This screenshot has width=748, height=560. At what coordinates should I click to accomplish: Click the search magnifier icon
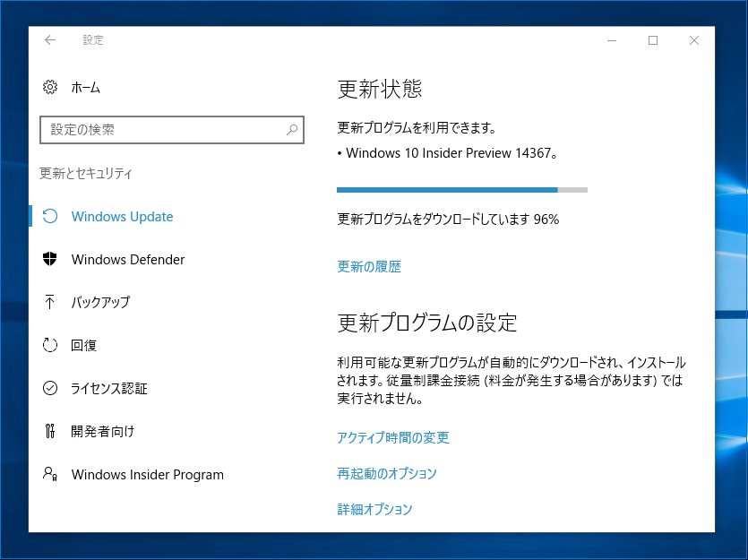pos(291,130)
